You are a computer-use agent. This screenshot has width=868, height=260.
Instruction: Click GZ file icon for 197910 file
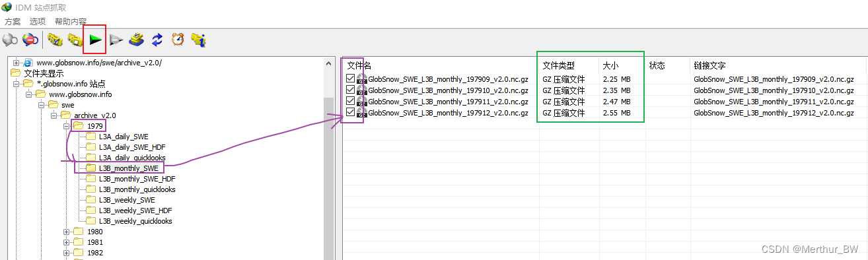pyautogui.click(x=361, y=90)
